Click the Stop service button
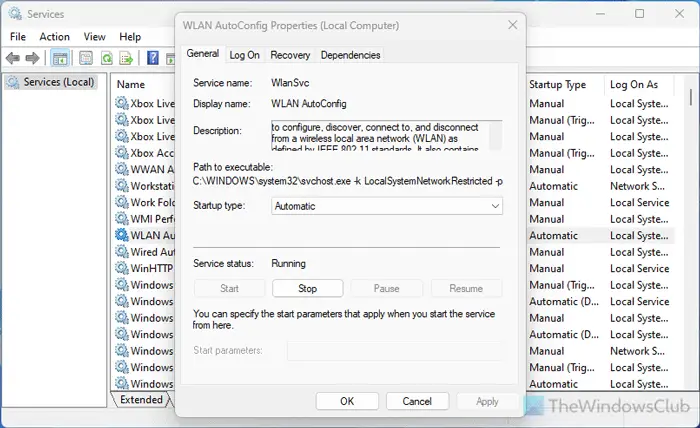 308,288
